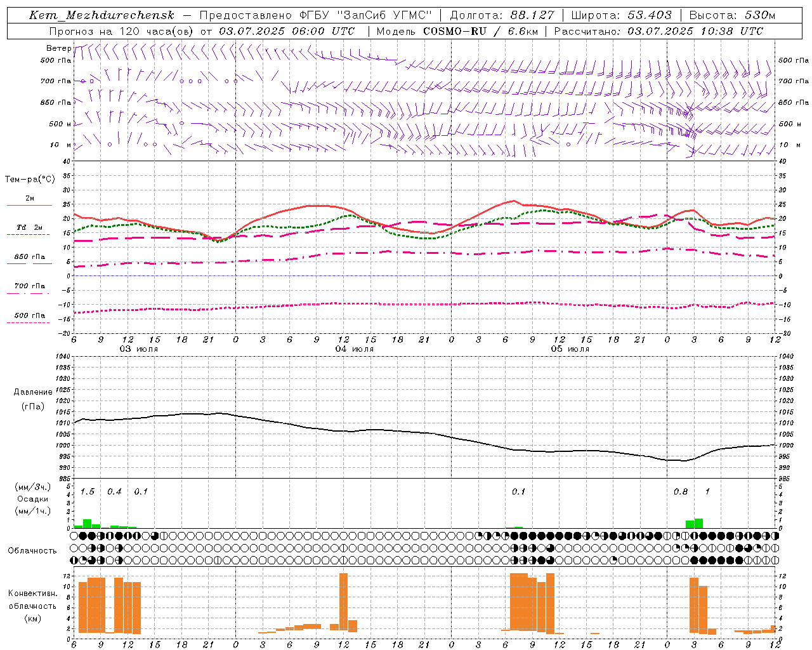Select the provider text ФГБУ "ЗапСиб УГМС"
The height and width of the screenshot is (650, 812).
point(365,15)
